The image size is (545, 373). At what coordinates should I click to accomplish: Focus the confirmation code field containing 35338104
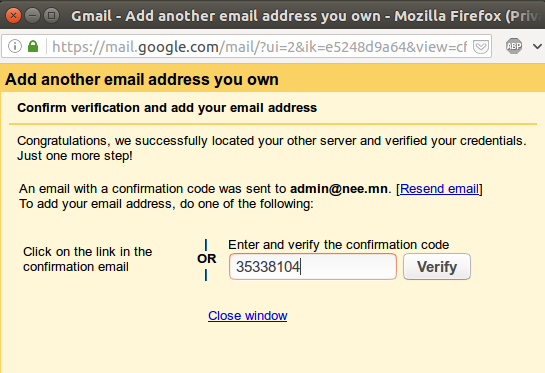pyautogui.click(x=313, y=267)
